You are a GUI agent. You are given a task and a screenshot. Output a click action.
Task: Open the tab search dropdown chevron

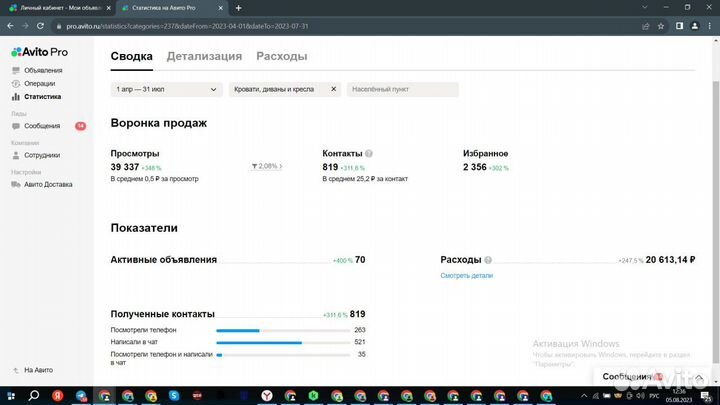645,7
